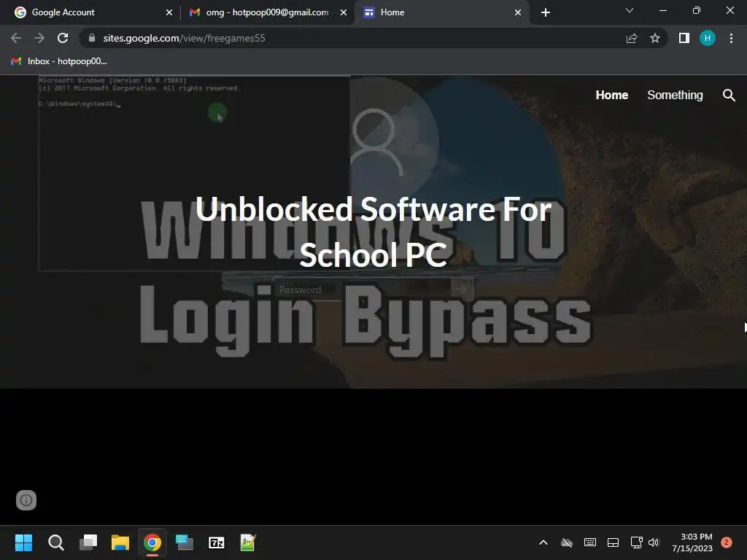Open Chrome three-dot menu
The height and width of the screenshot is (560, 747).
pos(731,38)
